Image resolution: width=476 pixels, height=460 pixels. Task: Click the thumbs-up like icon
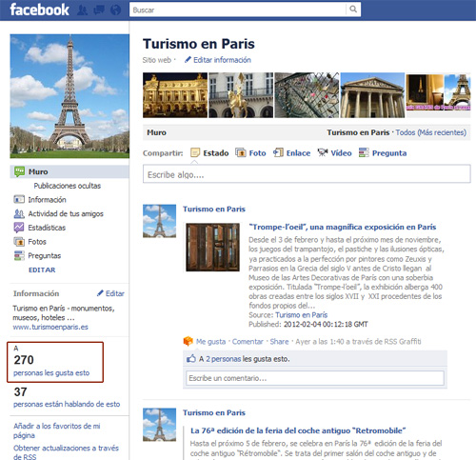coord(191,359)
